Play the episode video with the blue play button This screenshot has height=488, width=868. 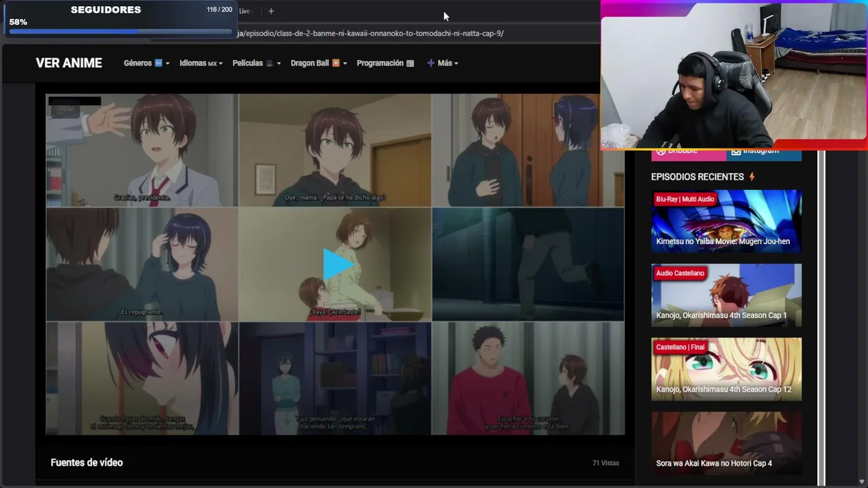pos(337,264)
